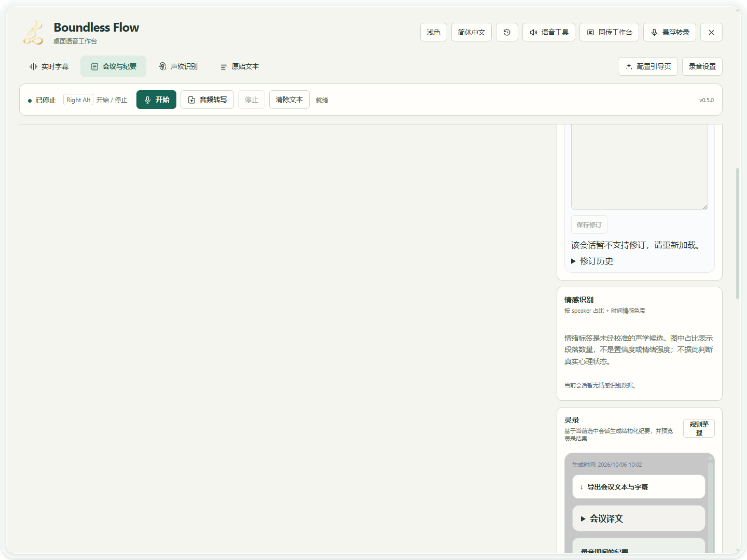Close the app with X button
Viewport: 747px width, 560px height.
click(711, 32)
